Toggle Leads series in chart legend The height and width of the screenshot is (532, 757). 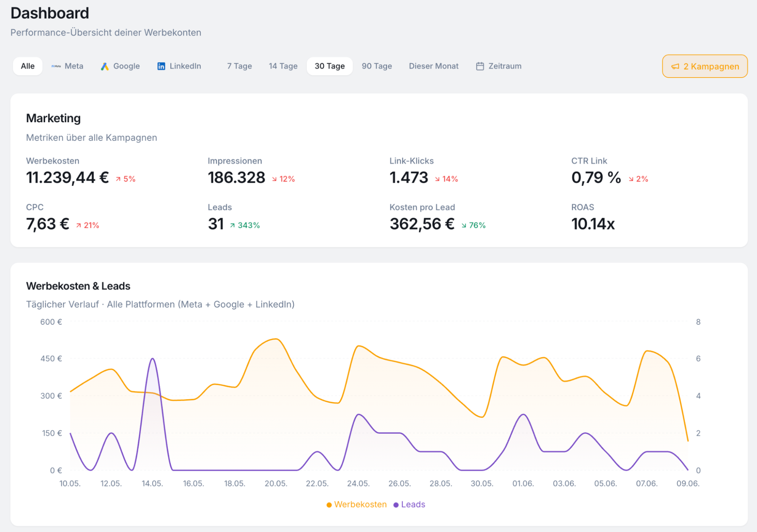coord(409,504)
